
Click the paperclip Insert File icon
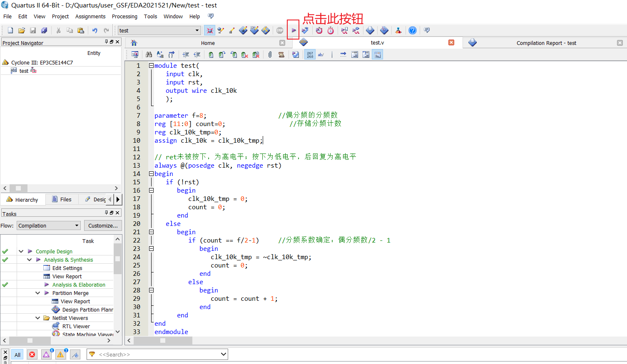[270, 54]
